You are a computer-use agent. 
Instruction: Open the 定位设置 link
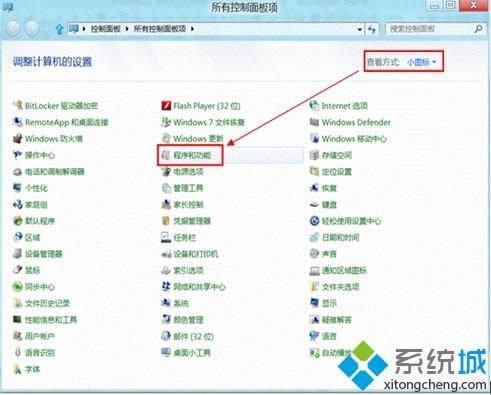(x=337, y=172)
